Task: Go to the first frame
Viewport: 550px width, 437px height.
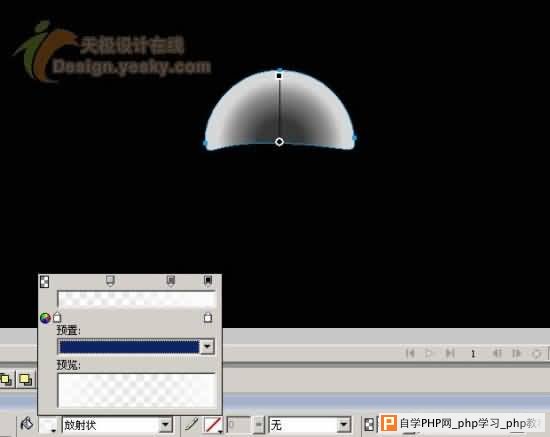Action: point(410,353)
